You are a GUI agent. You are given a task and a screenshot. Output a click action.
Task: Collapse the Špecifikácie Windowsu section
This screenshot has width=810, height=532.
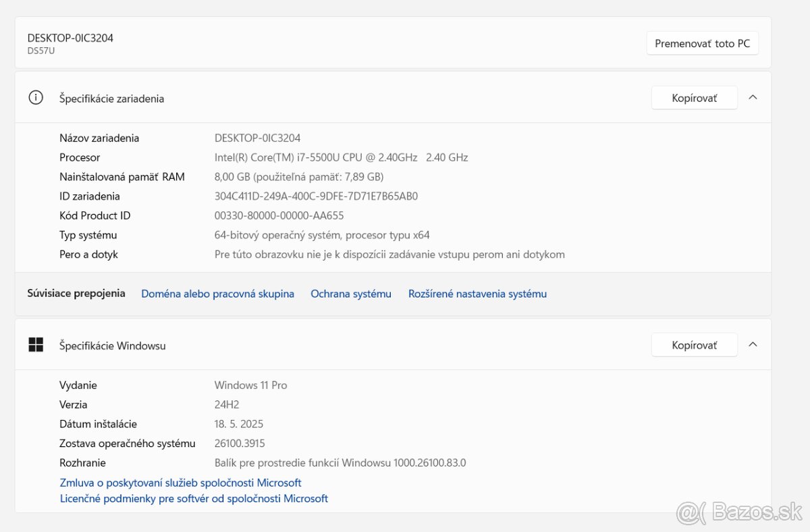(x=753, y=344)
